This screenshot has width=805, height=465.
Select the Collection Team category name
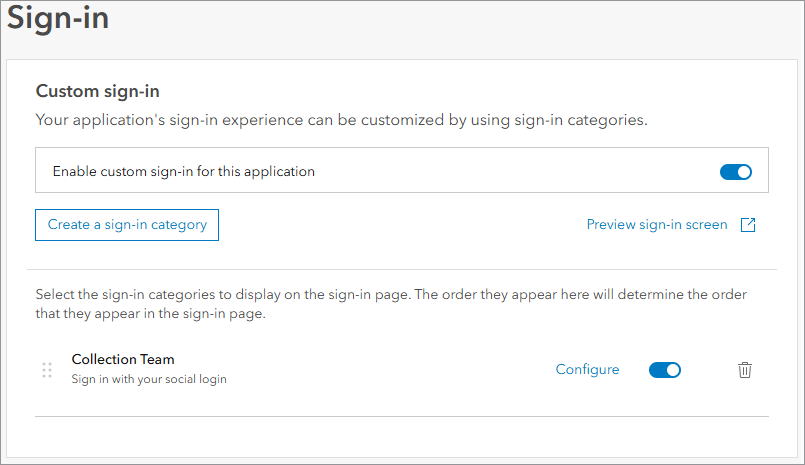tap(123, 359)
